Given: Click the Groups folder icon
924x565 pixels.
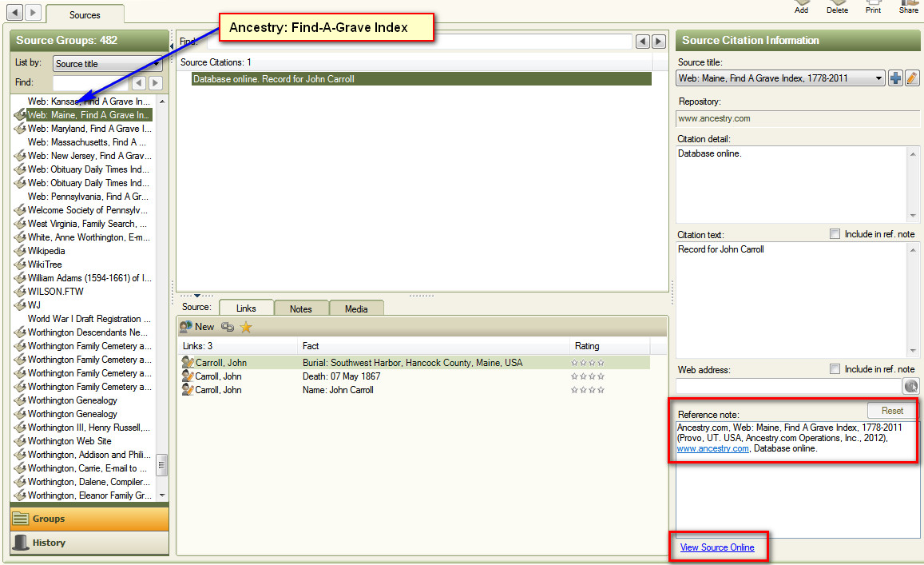Looking at the screenshot, I should [21, 519].
